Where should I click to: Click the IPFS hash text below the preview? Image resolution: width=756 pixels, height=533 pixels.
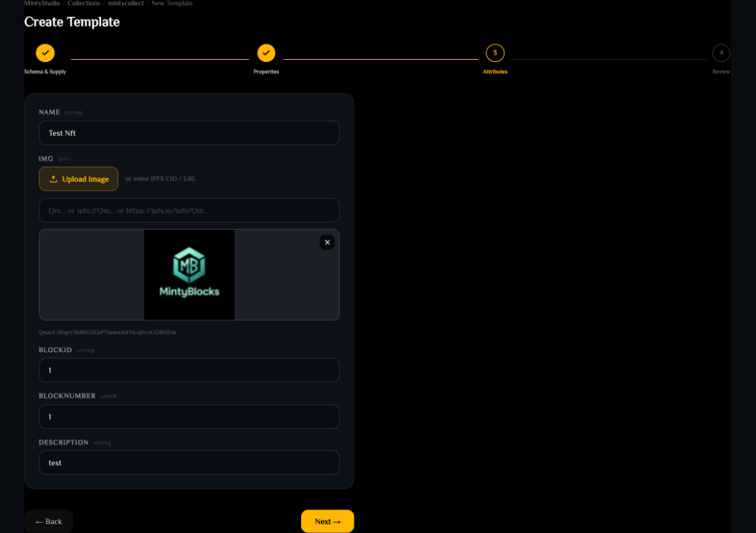point(108,332)
